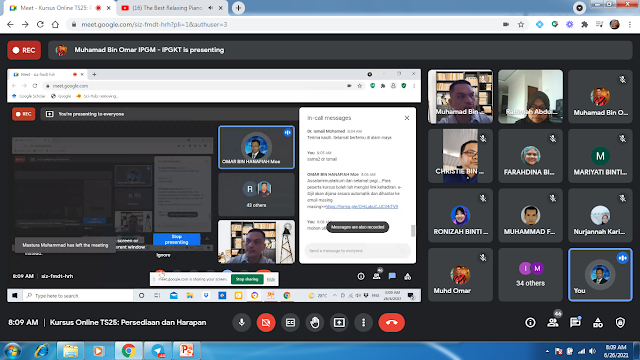Click the Present now icon
The height and width of the screenshot is (360, 640).
pyautogui.click(x=339, y=322)
